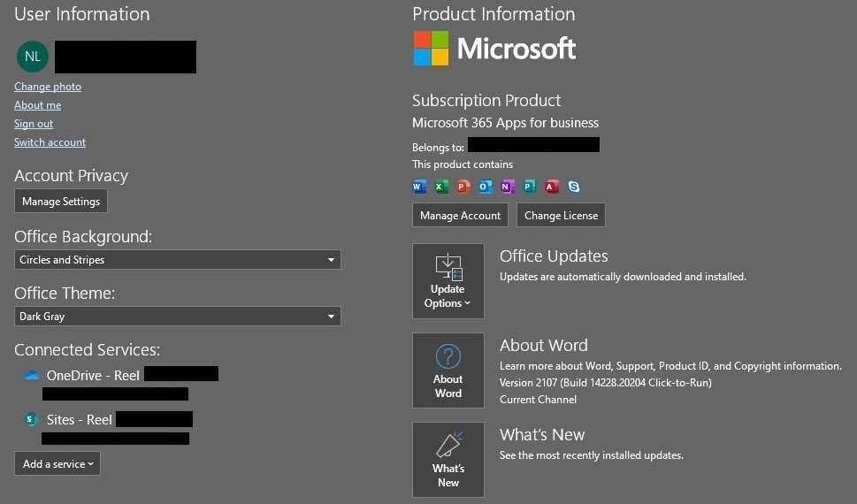This screenshot has width=857, height=504.
Task: Click the Excel app icon
Action: 441,187
